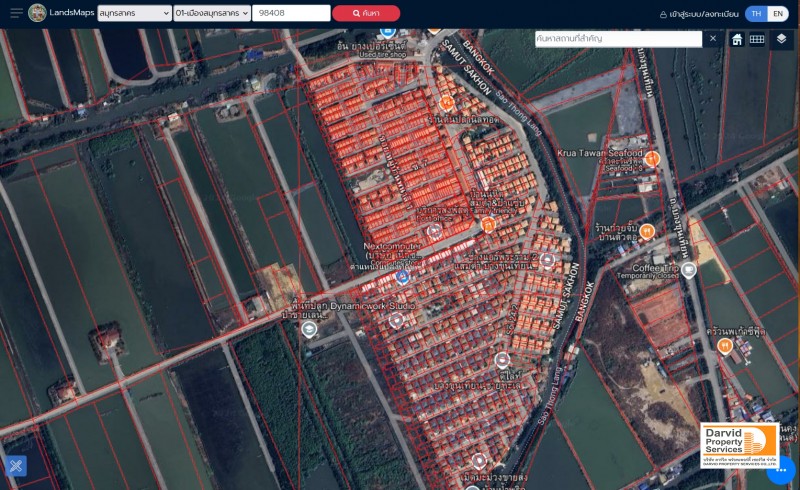Click the LandsMaps round logo
This screenshot has width=800, height=490.
point(37,13)
